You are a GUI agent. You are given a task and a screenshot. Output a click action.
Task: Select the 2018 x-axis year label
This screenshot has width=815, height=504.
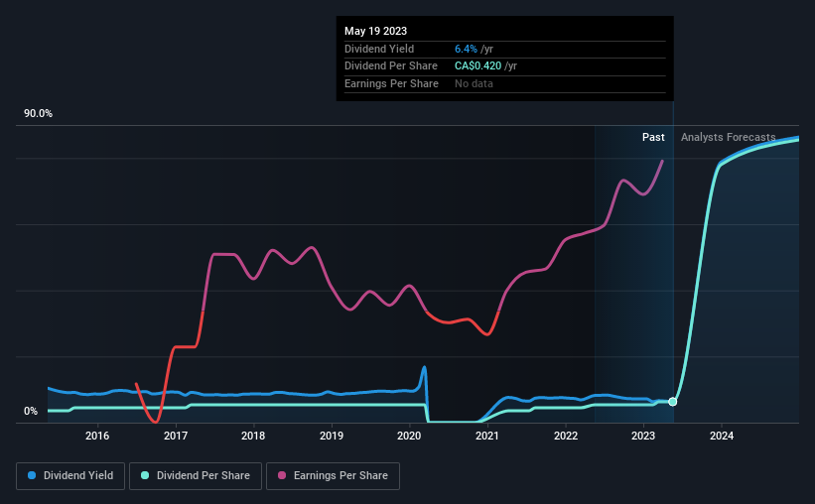253,436
